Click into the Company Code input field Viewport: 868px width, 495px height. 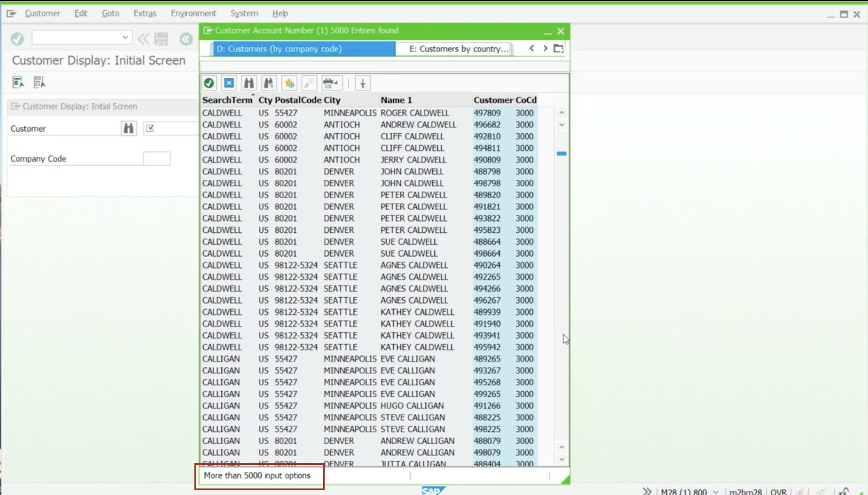tap(157, 158)
